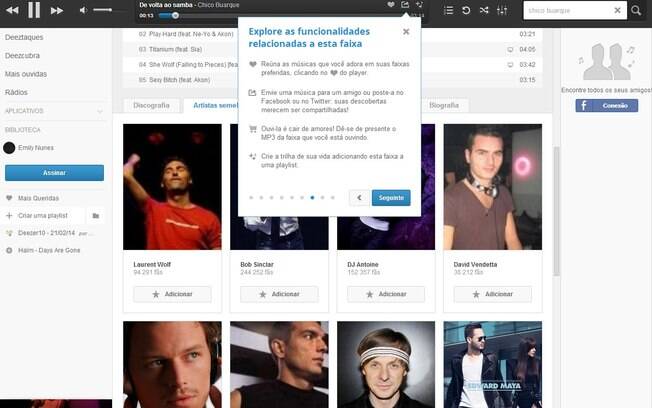This screenshot has height=408, width=652.
Task: Open Edward Maya artist thumbnail
Action: (493, 364)
